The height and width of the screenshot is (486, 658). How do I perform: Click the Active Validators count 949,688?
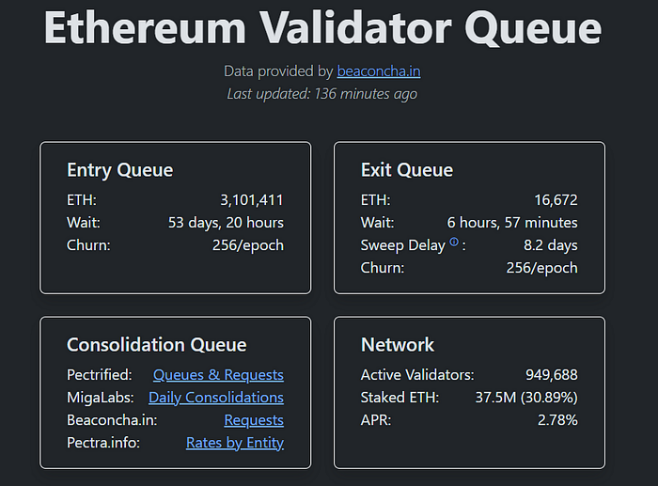coord(551,375)
